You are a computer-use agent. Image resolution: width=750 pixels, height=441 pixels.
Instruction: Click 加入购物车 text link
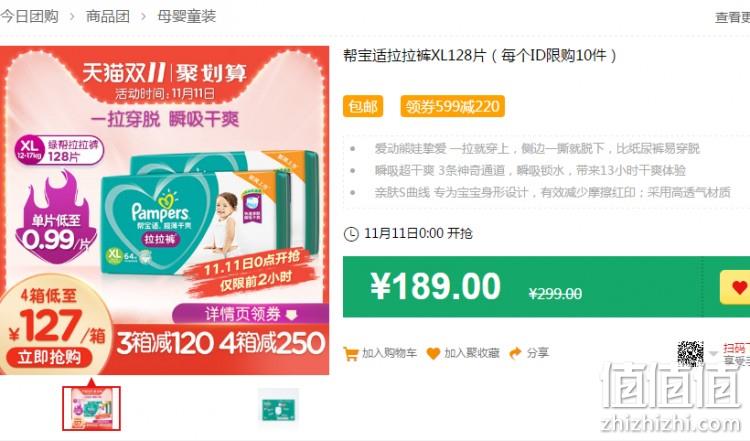pyautogui.click(x=389, y=353)
